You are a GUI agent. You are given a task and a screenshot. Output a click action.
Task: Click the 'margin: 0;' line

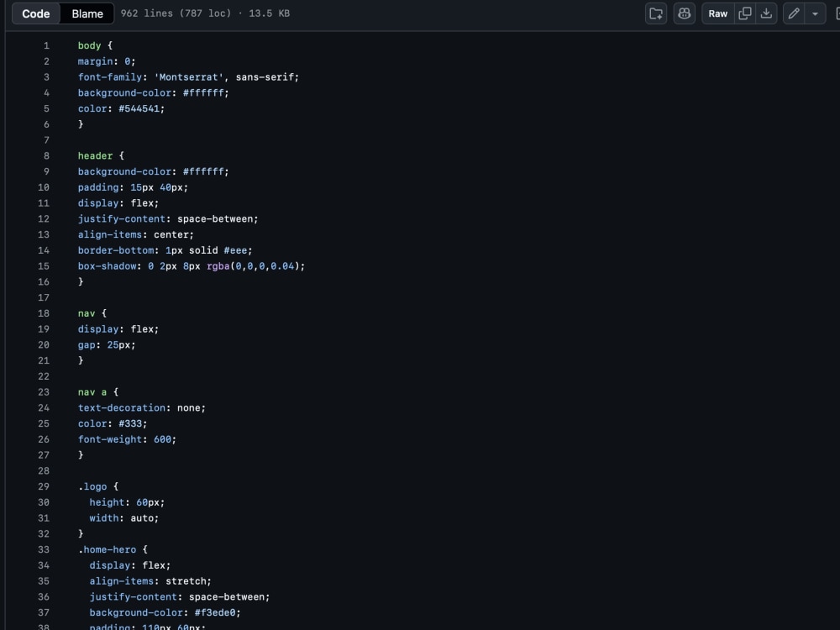tap(107, 61)
